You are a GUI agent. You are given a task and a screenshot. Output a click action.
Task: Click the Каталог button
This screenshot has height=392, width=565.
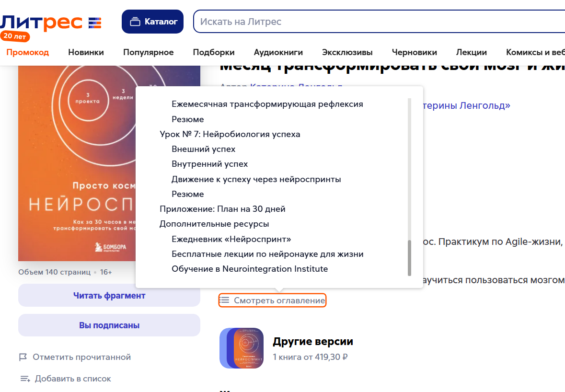(152, 22)
